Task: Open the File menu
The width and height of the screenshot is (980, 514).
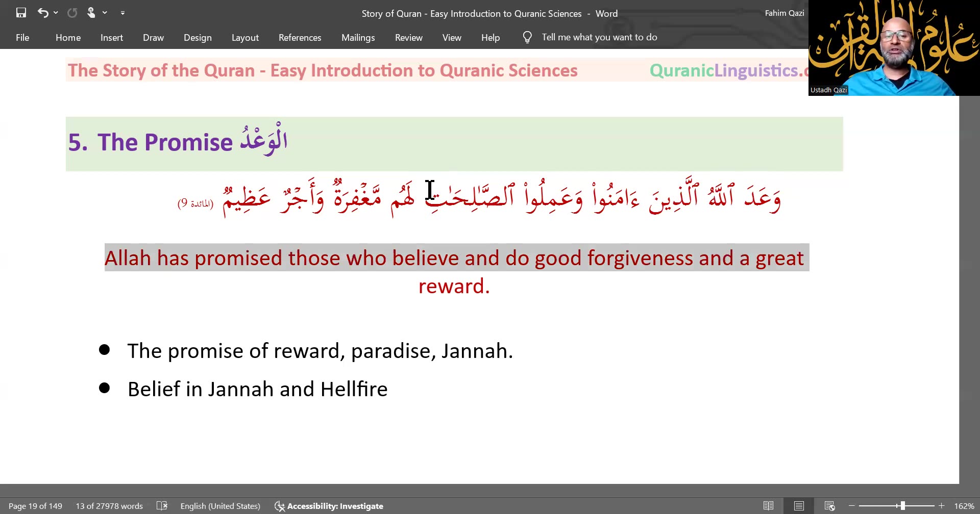Action: tap(22, 37)
